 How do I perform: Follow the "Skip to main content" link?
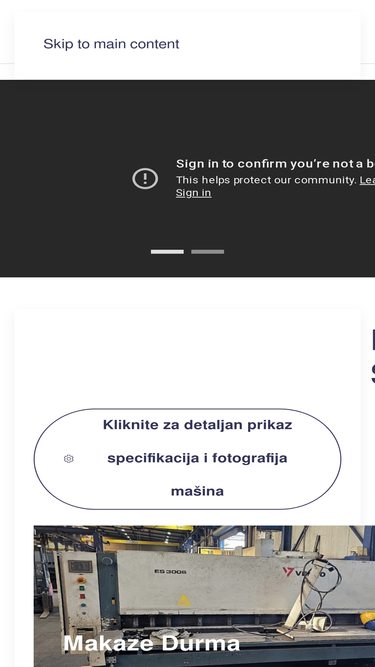point(111,44)
